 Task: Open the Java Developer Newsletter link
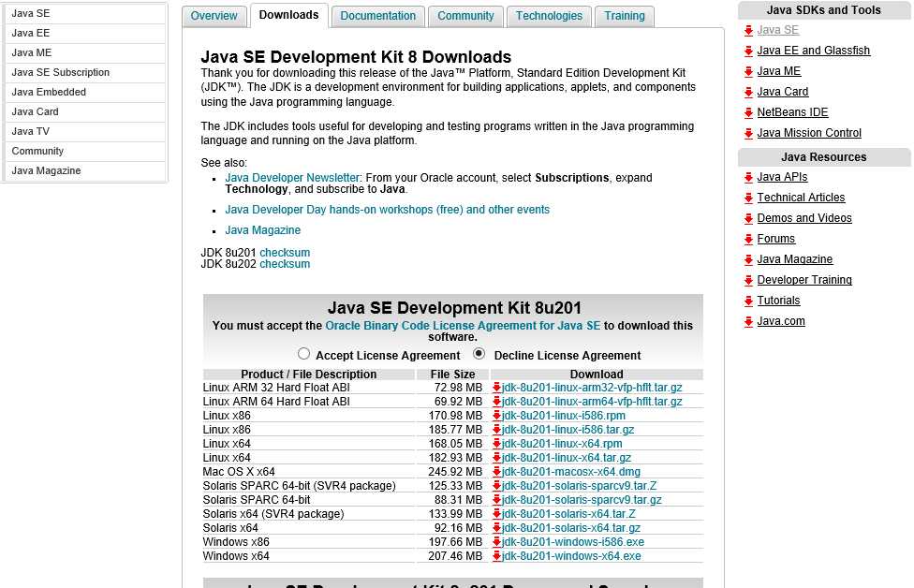point(292,178)
